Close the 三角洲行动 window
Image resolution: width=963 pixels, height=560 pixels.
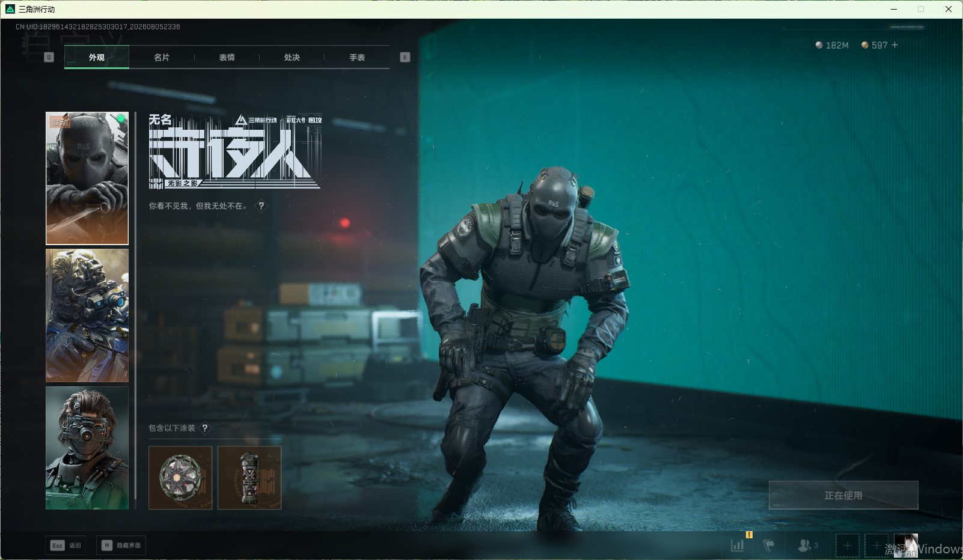(949, 9)
